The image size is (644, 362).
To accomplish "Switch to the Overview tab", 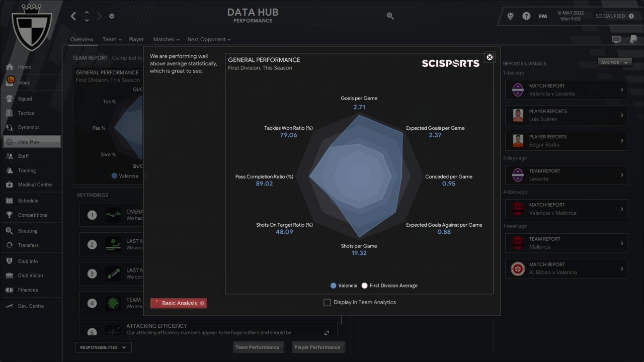I will point(82,39).
